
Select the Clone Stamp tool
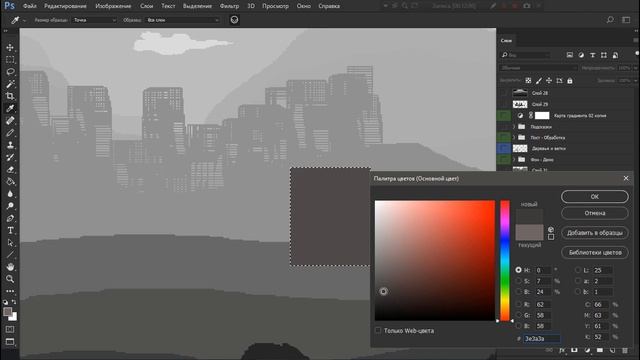pos(10,145)
